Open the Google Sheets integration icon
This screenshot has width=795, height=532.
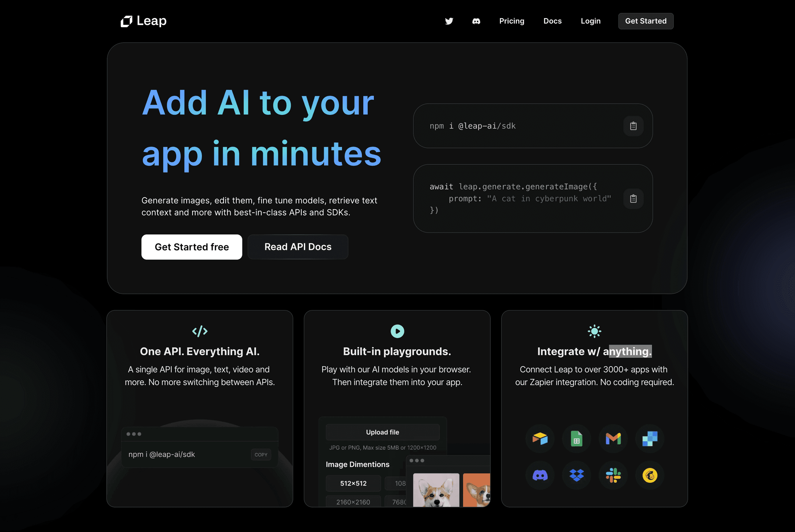[576, 439]
